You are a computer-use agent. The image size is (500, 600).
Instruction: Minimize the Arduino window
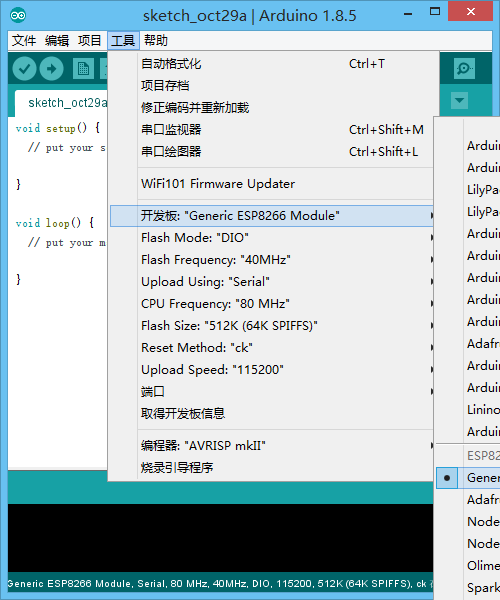point(408,14)
